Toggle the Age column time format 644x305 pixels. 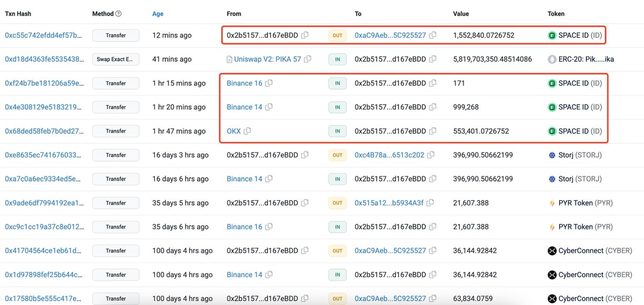(x=158, y=14)
